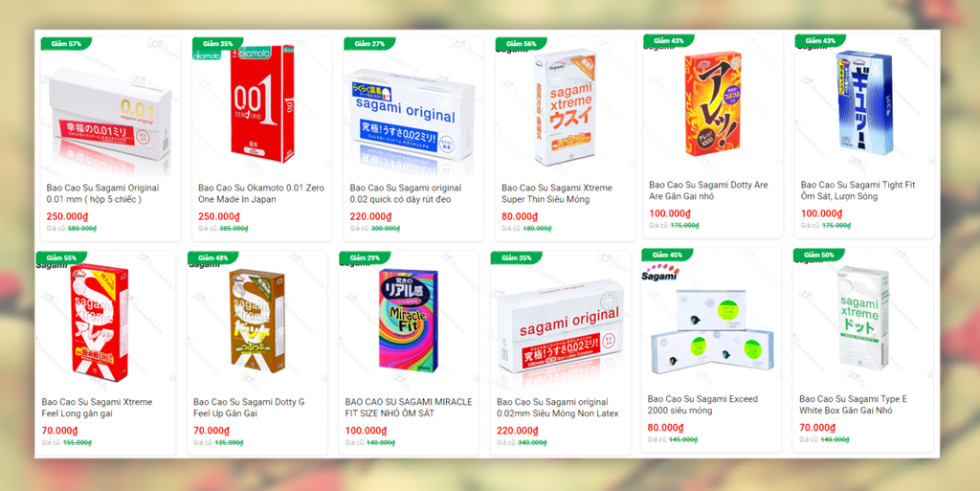The image size is (980, 491).
Task: Click the Giảm 56% discount badge
Action: coord(522,44)
